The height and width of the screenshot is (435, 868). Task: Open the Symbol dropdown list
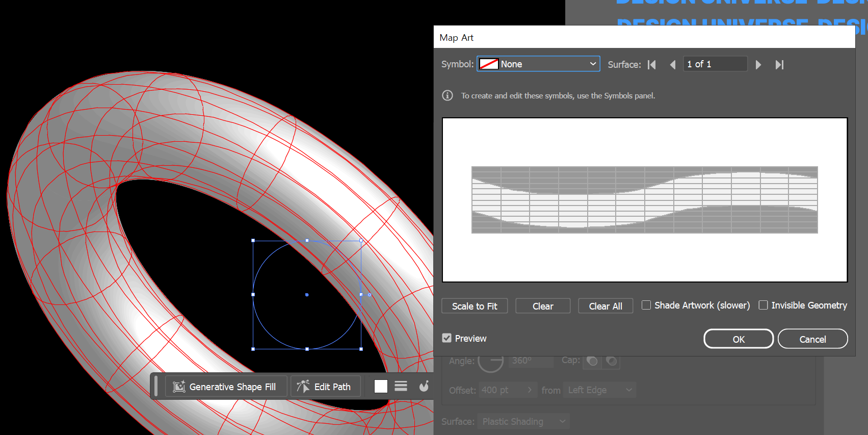coord(538,64)
